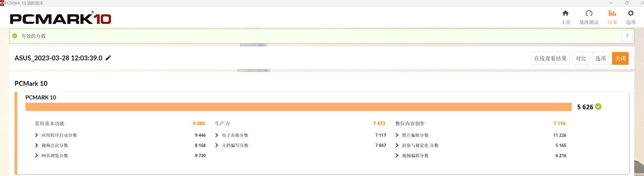Click green check beside 5 626 score
The image size is (644, 176).
598,107
